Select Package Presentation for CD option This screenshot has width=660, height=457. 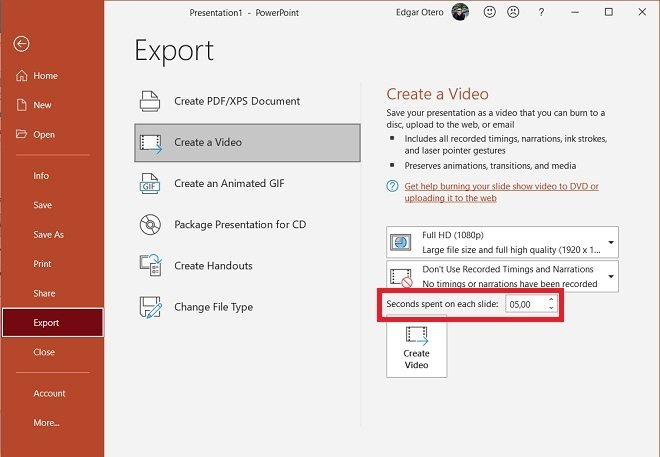click(x=248, y=224)
